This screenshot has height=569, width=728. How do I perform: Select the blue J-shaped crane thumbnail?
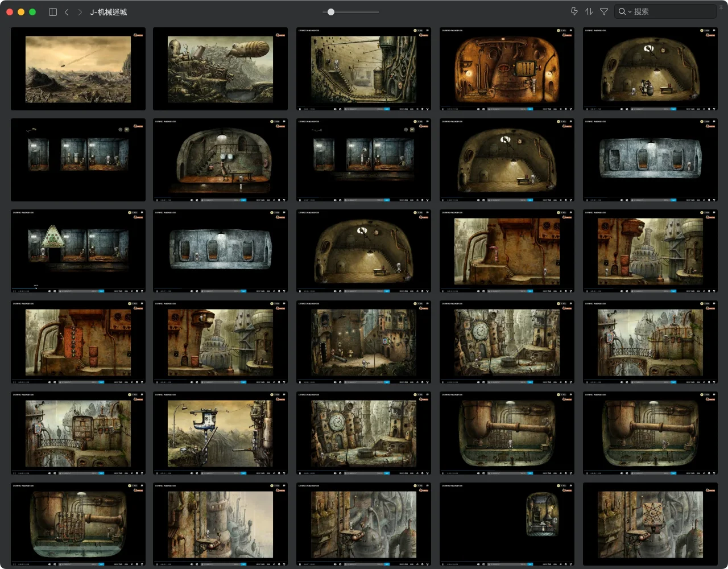tap(221, 433)
